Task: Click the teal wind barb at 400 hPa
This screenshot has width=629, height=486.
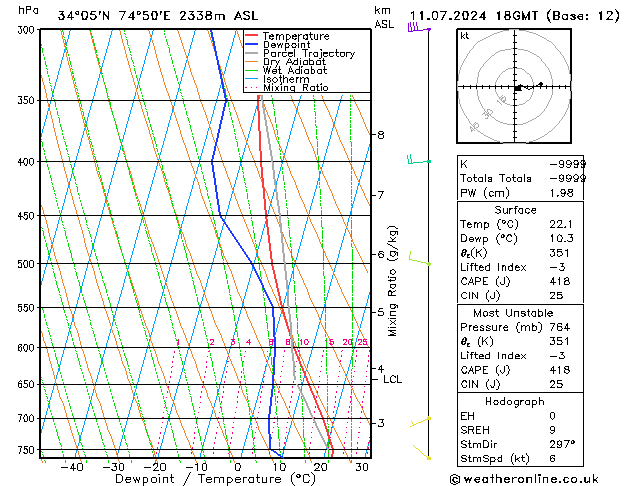Action: 419,160
